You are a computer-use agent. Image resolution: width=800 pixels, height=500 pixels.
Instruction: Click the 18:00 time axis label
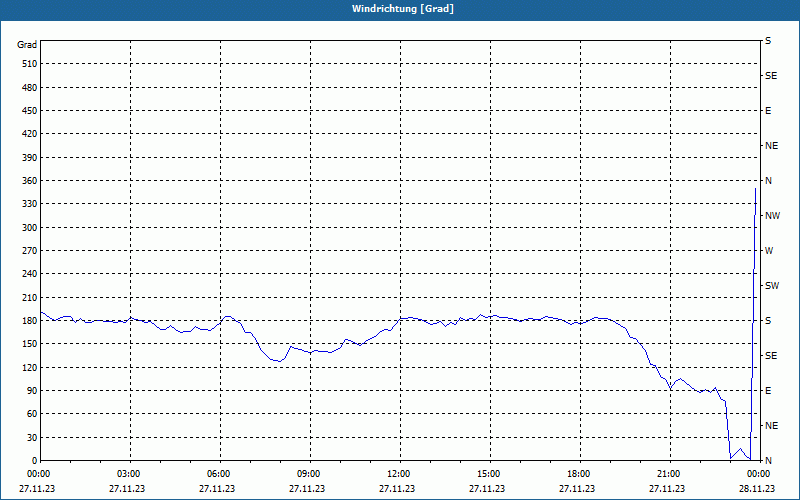tap(578, 474)
